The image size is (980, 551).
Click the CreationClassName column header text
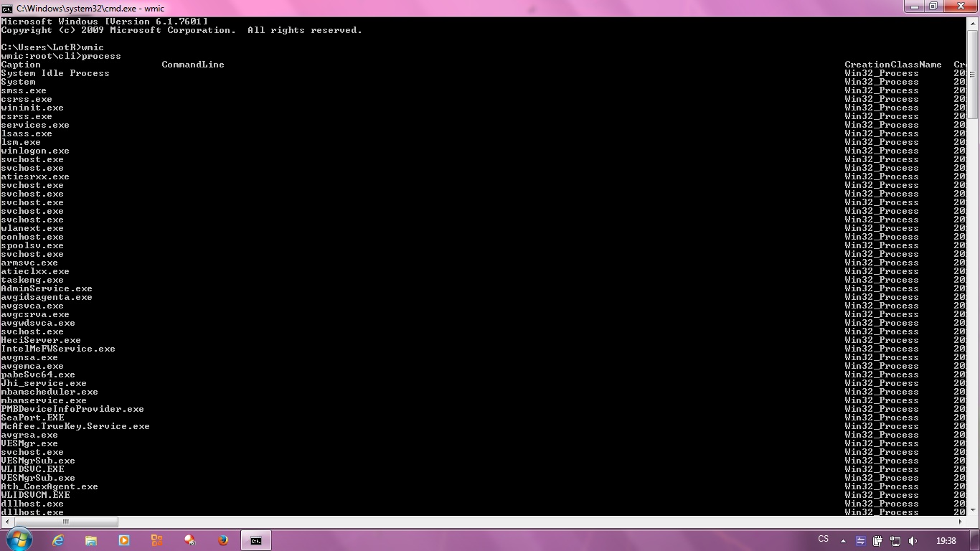click(x=893, y=65)
